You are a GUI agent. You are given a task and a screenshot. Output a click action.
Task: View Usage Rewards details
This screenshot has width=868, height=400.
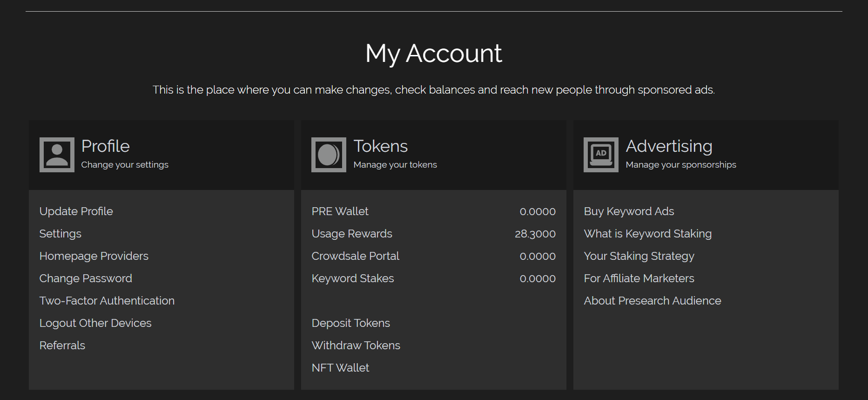(x=352, y=234)
